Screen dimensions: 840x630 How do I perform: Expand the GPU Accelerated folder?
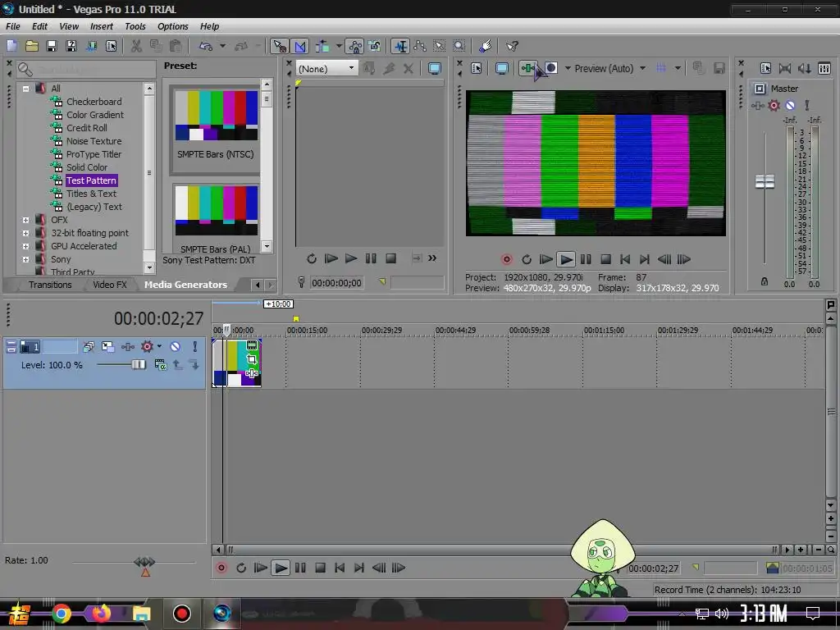point(25,246)
